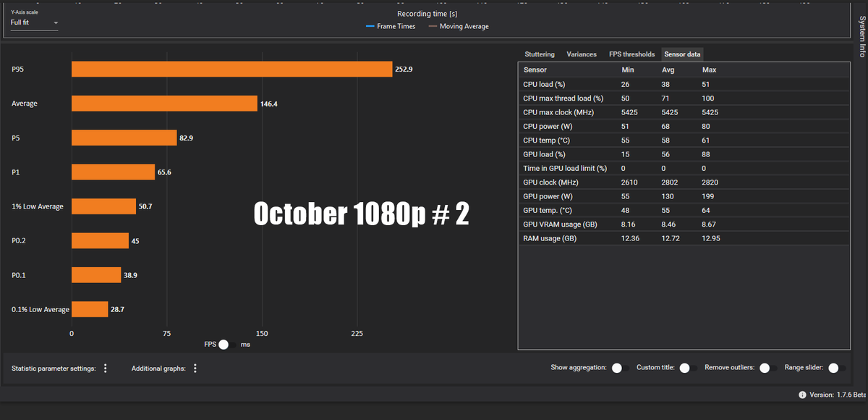Select the CPU max thread load (%) row
Image resolution: width=868 pixels, height=420 pixels.
point(684,98)
